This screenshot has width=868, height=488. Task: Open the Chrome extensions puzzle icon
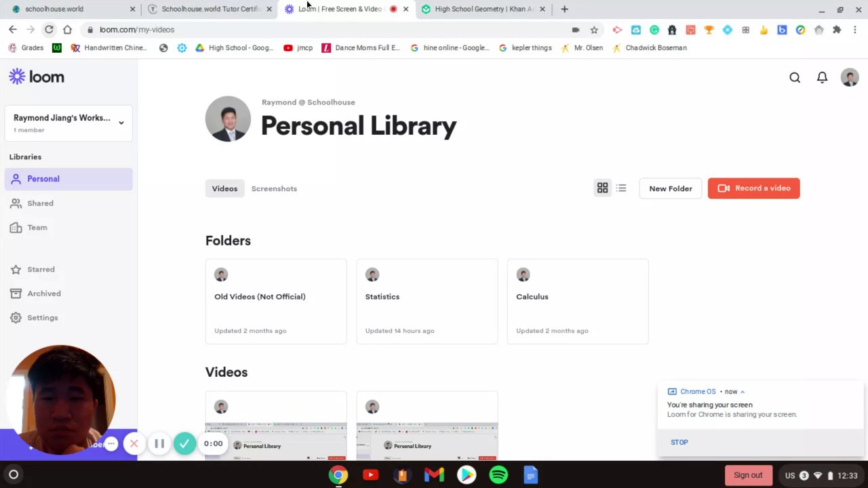click(837, 30)
